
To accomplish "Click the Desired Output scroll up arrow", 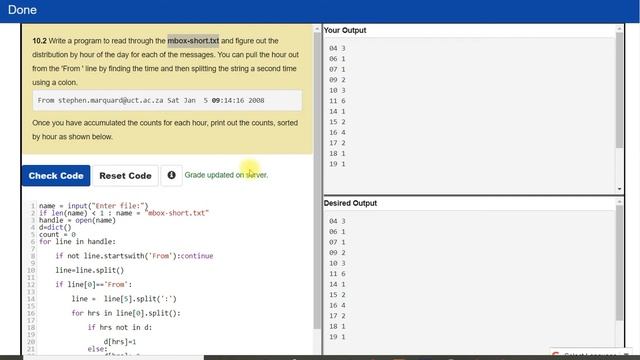I will point(619,202).
